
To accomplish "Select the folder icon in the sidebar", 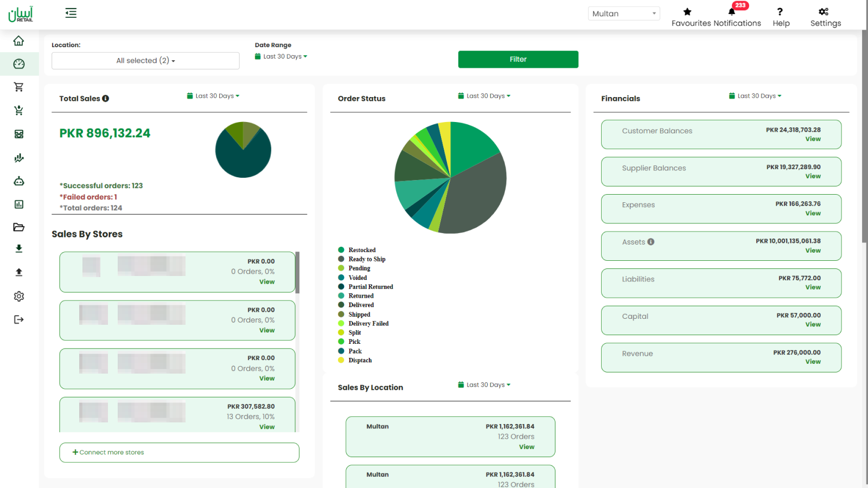I will (x=19, y=227).
